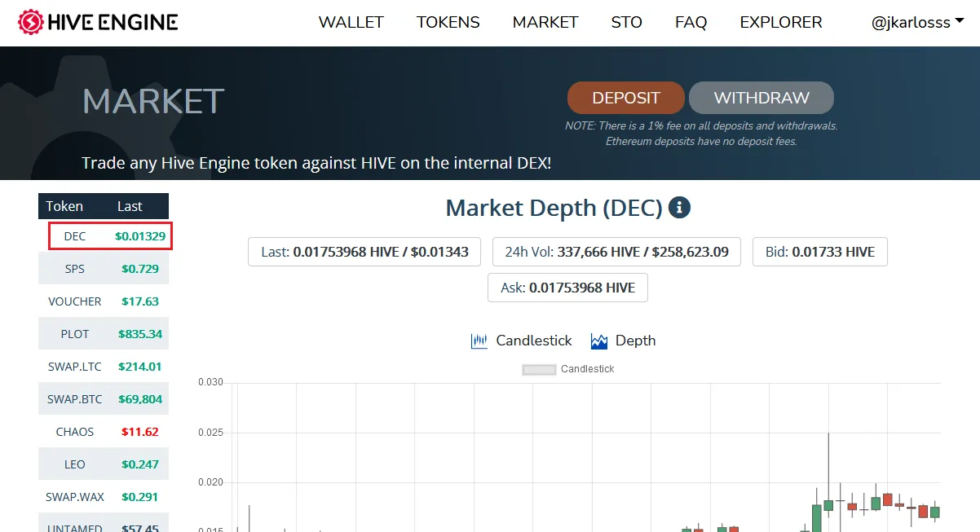Click the DEPOSIT button

click(x=626, y=98)
